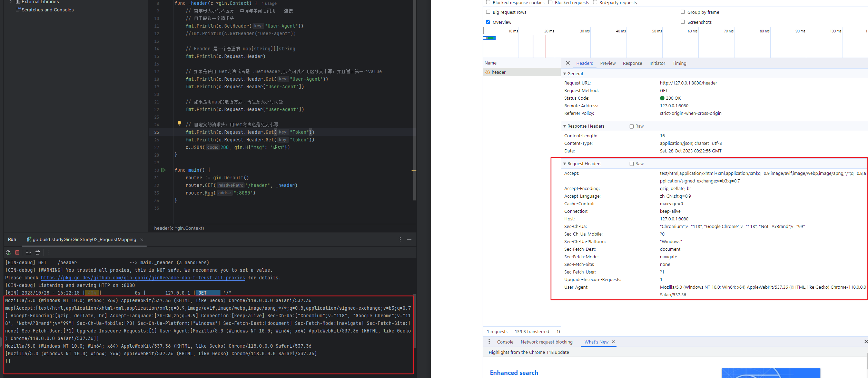Close the DevTools bottom drawer
Screen dimensions: 868x378
pyautogui.click(x=866, y=341)
